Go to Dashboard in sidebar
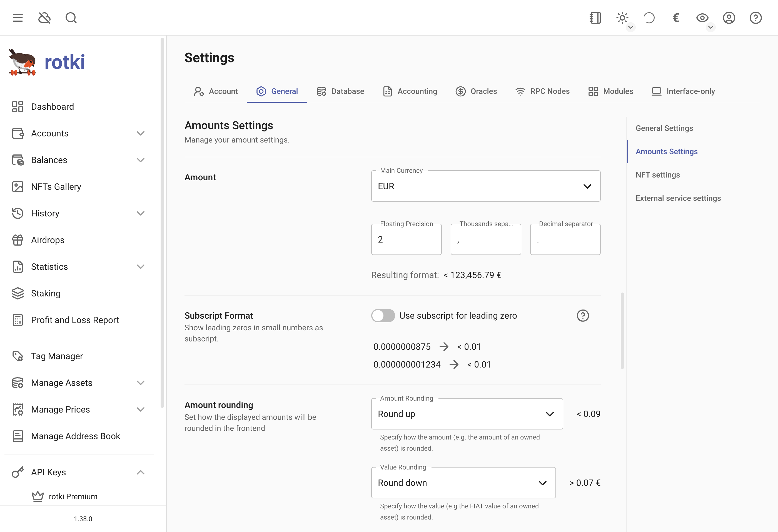 79,106
